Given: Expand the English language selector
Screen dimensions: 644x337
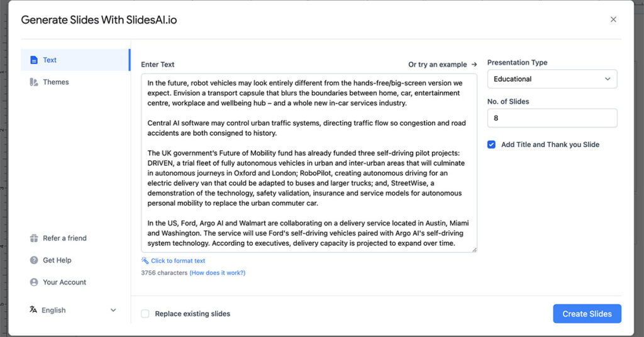Looking at the screenshot, I should coord(113,310).
